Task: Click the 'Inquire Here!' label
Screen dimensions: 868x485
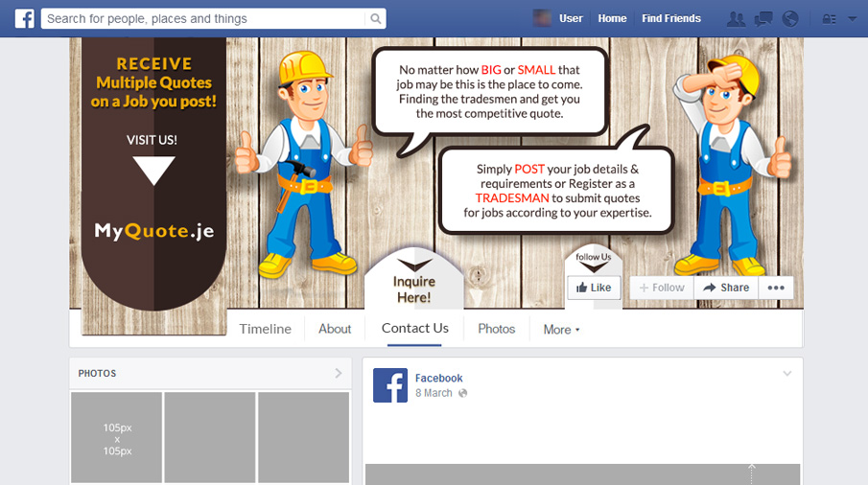Action: 414,289
